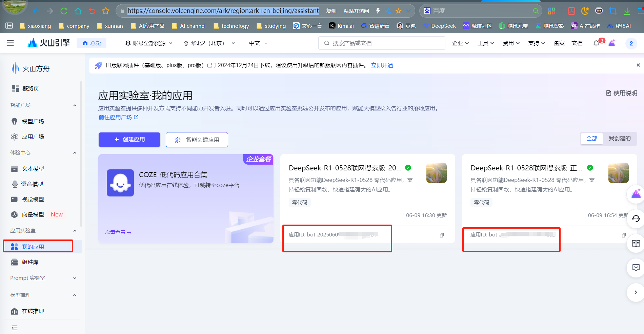This screenshot has width=644, height=334.
Task: Switch filter to 我创建的
Action: 619,138
